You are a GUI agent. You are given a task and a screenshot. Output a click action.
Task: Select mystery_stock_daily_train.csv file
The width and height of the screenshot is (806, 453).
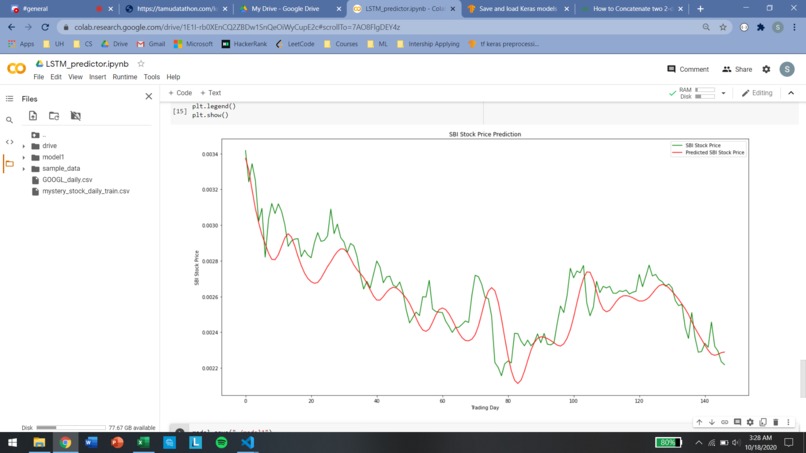[85, 191]
